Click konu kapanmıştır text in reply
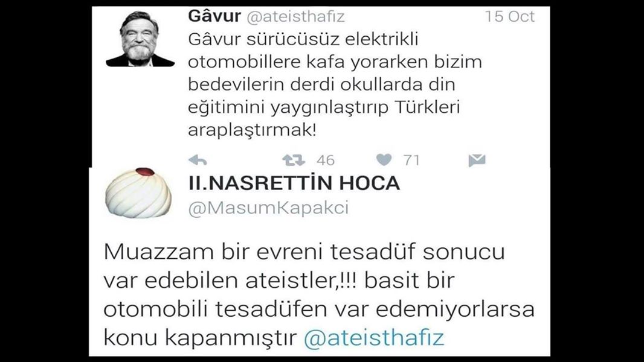Screen dimensions: 644x362 click(x=199, y=338)
